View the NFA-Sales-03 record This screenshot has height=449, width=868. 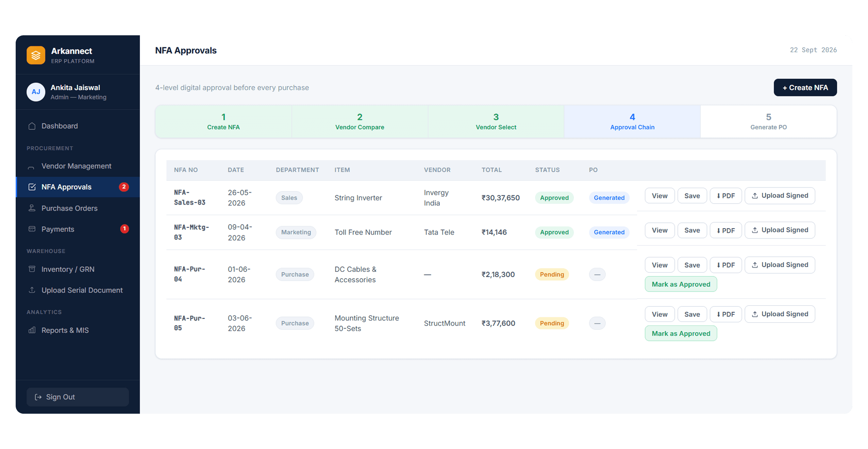[x=659, y=196]
